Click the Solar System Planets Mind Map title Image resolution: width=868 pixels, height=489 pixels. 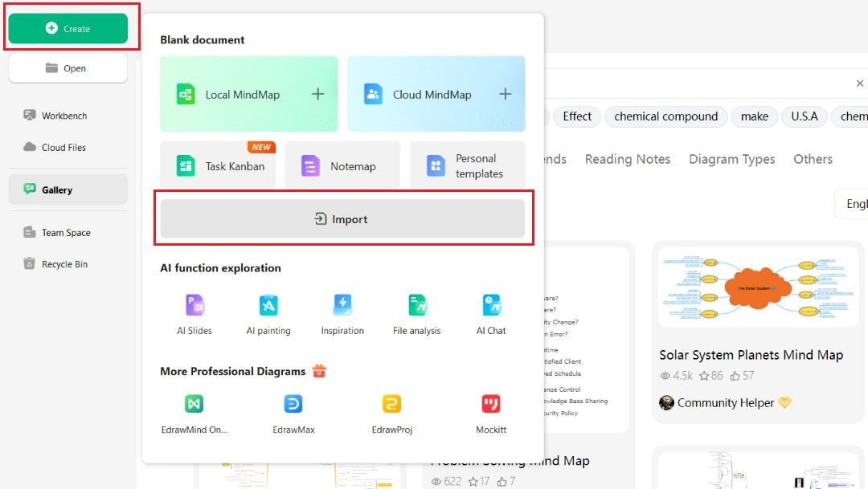pyautogui.click(x=751, y=355)
